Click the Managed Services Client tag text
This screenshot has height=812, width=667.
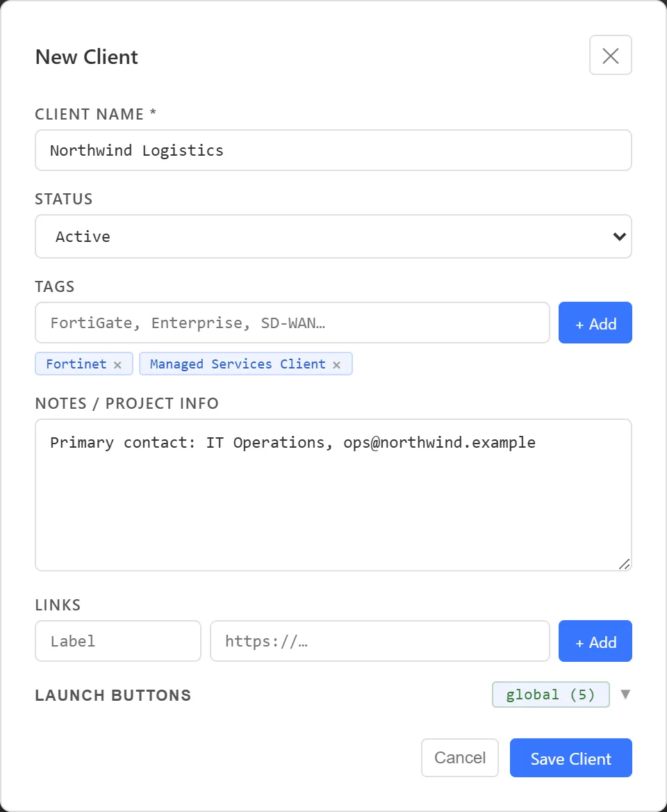coord(238,364)
